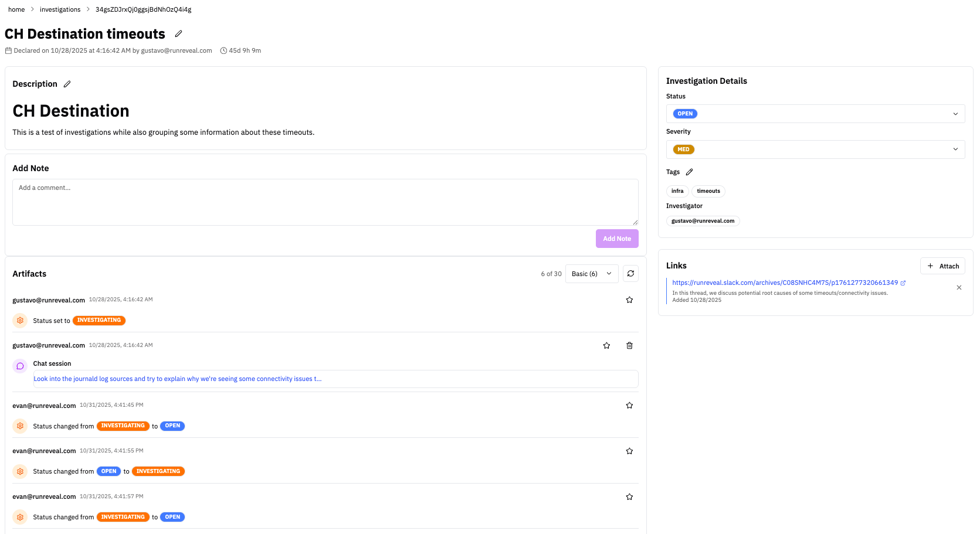Delete the Chat session artifact

pos(629,346)
